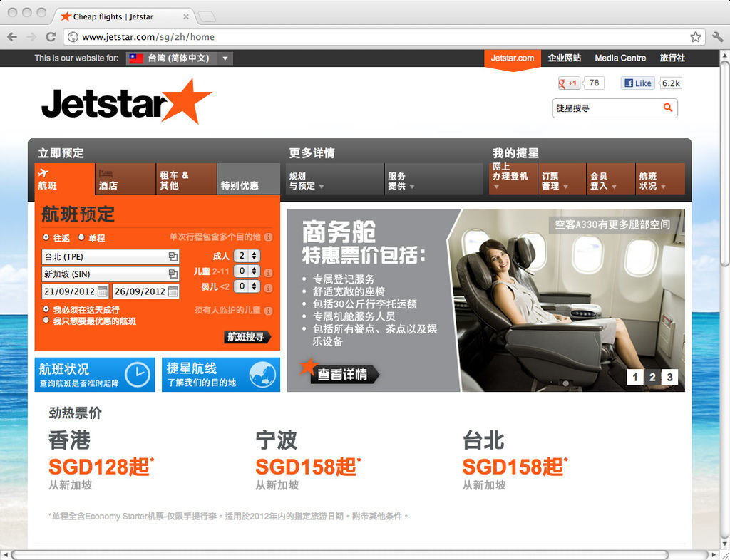Reload the page with the refresh icon
This screenshot has height=560, width=730.
51,37
